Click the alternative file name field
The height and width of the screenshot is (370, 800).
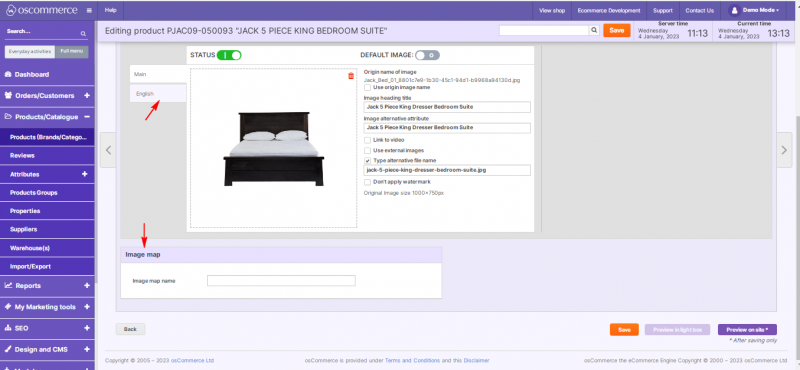(x=447, y=170)
